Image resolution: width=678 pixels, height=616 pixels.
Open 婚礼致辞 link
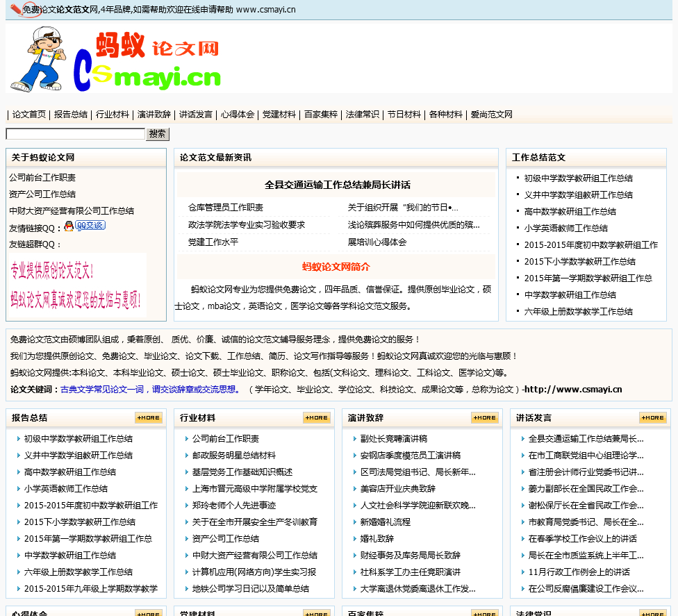pos(377,539)
